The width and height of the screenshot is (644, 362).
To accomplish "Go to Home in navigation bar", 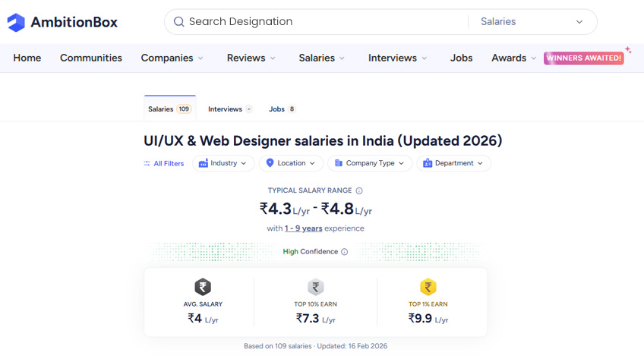I will (x=27, y=58).
